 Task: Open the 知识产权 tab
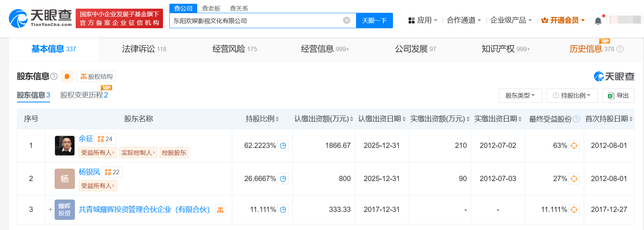pos(505,49)
